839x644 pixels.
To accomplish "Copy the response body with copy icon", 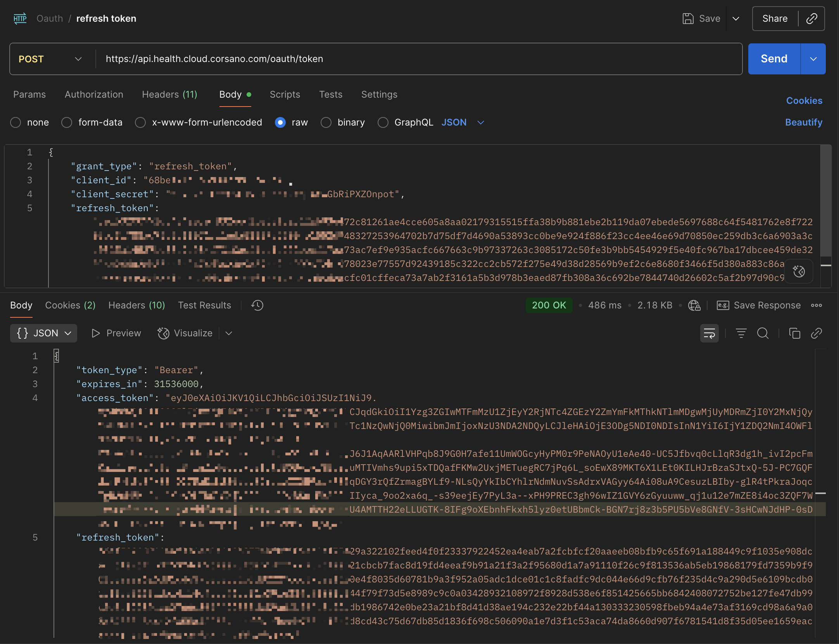I will coord(794,333).
